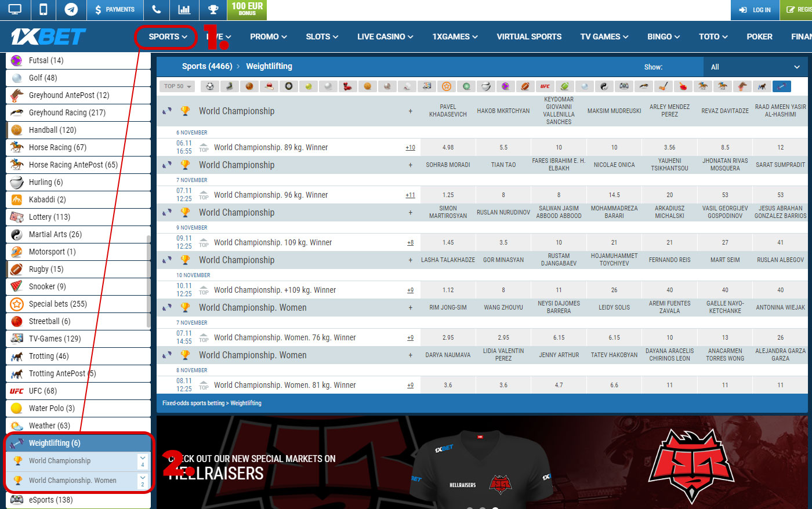The image size is (812, 509).
Task: Toggle TOP marker for 89 kg Winner event
Action: (204, 147)
